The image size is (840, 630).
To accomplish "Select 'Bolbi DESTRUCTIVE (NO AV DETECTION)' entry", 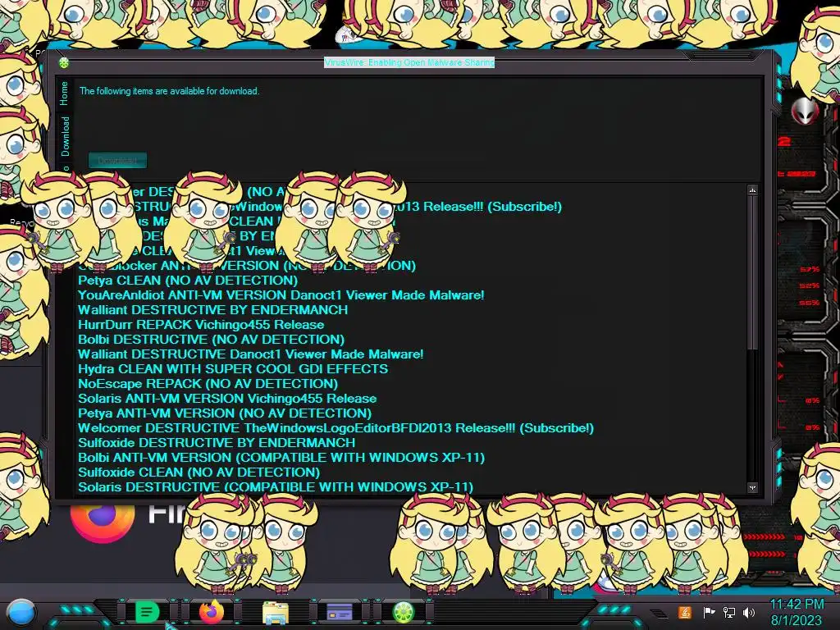I will [212, 339].
